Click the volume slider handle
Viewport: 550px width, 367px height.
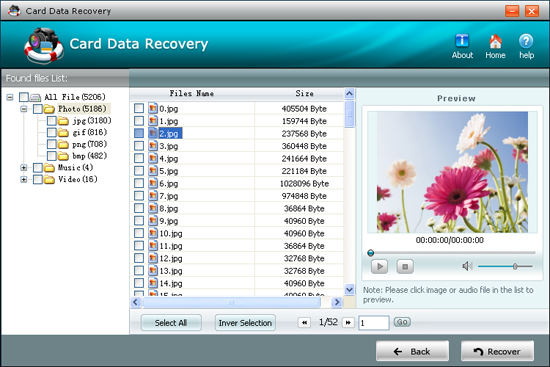(x=515, y=266)
